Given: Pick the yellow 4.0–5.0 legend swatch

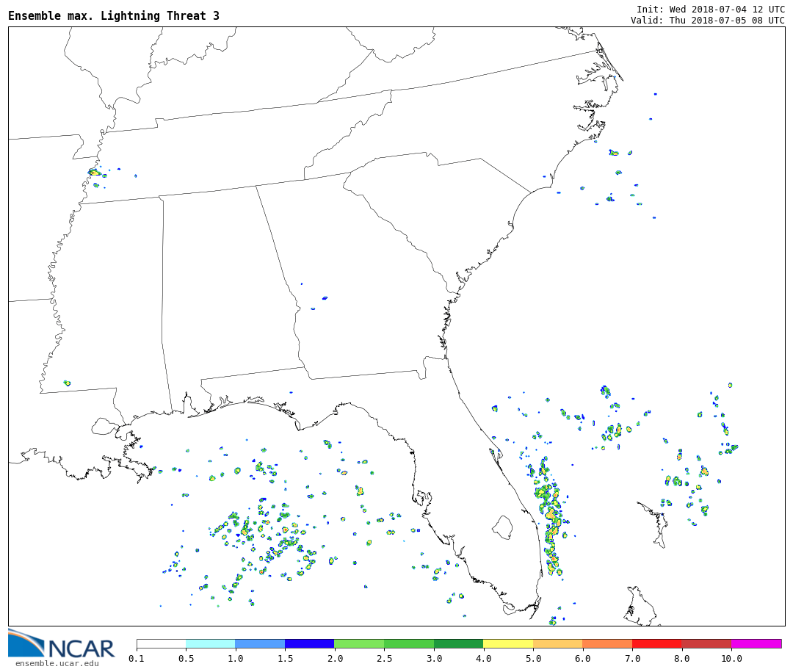Looking at the screenshot, I should tap(508, 643).
